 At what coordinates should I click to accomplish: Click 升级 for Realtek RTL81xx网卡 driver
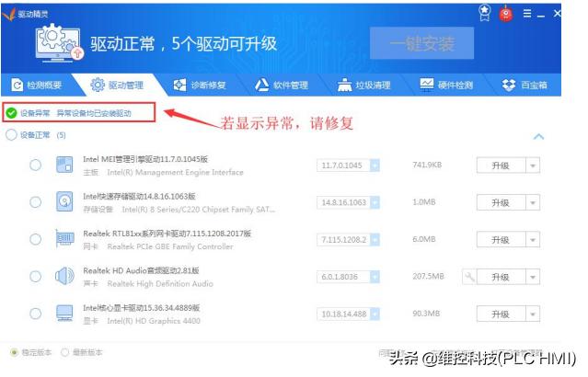coord(501,239)
